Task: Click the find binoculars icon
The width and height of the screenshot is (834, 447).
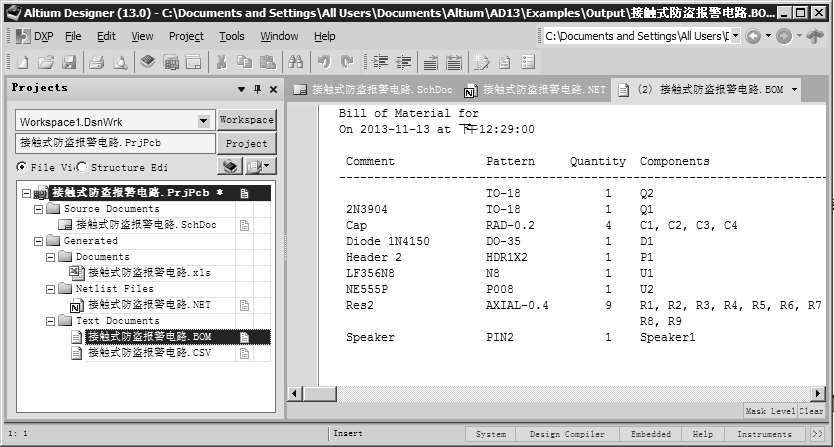Action: [295, 62]
